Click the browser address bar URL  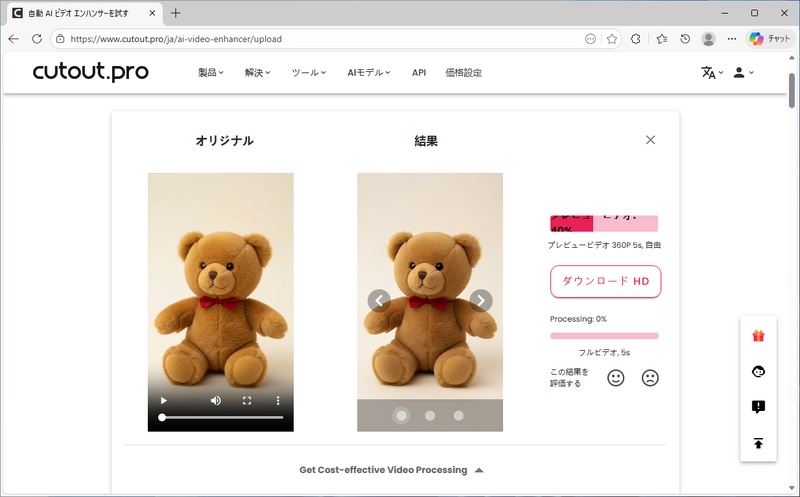(176, 39)
